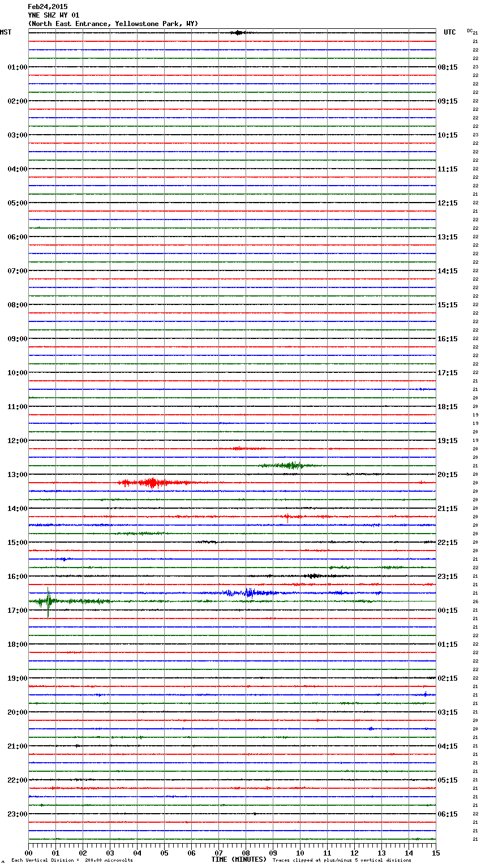
Task: Click minute tick label '05' on bottom axis
Action: [164, 853]
